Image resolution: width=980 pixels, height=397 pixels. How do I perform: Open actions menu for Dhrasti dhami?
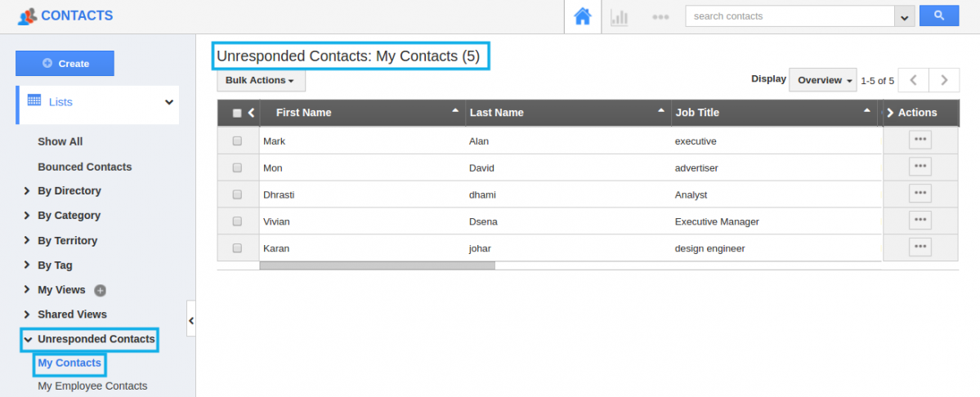click(920, 194)
